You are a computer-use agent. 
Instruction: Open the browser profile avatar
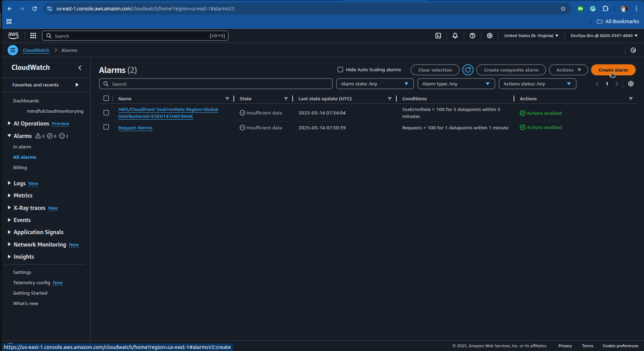[624, 9]
